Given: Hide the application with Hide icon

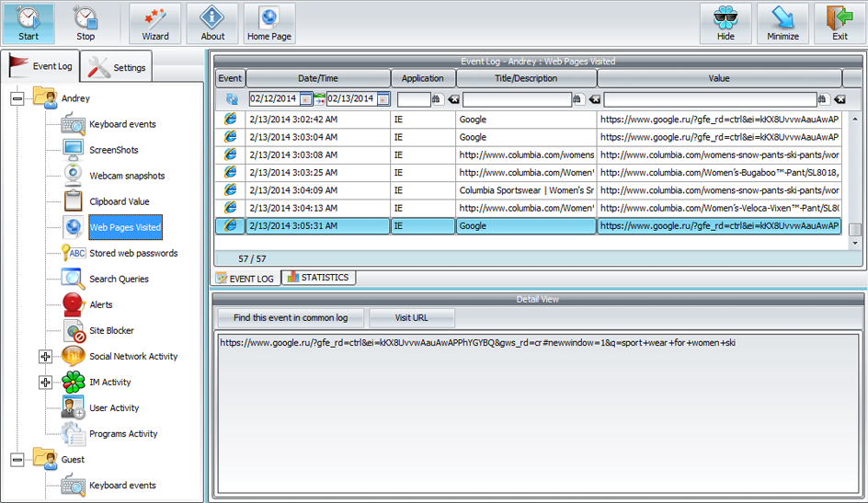Looking at the screenshot, I should 725,23.
